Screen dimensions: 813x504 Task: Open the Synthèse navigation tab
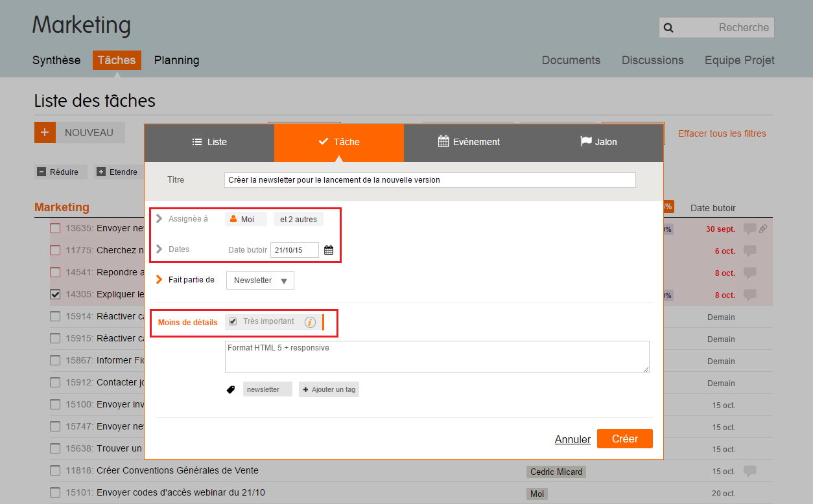pyautogui.click(x=56, y=60)
